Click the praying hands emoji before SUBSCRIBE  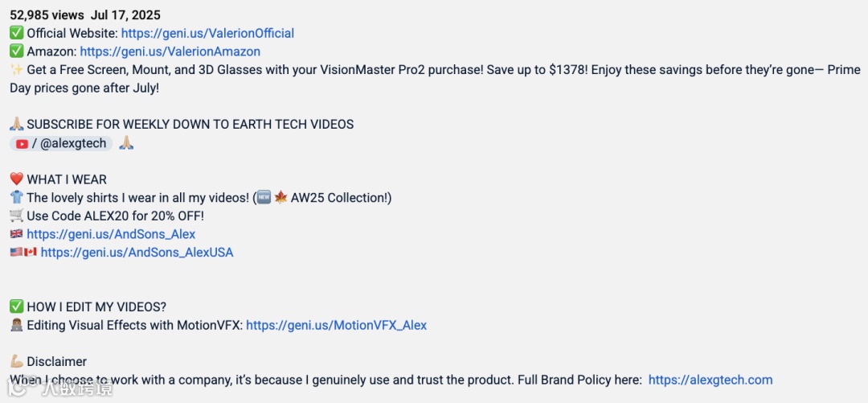(x=17, y=124)
